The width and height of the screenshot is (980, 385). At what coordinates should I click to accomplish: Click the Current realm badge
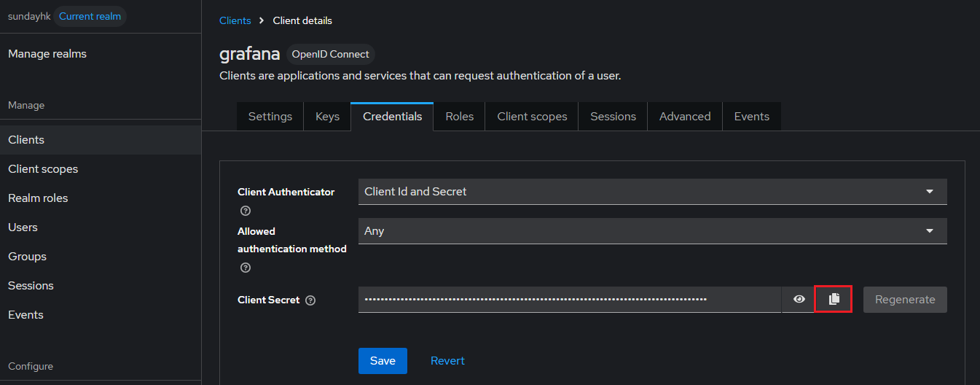point(90,16)
